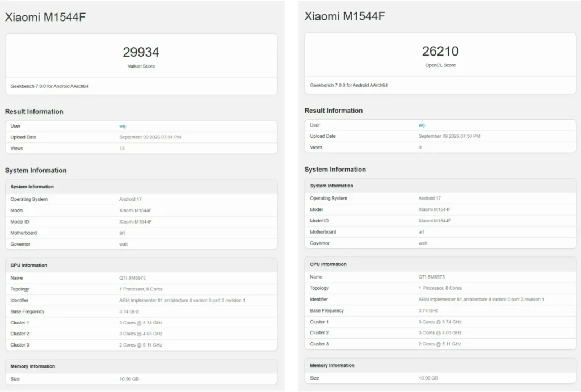The image size is (581, 392).
Task: Click '1 Processor, 8 Cores' on the OpenCL page
Action: point(440,288)
